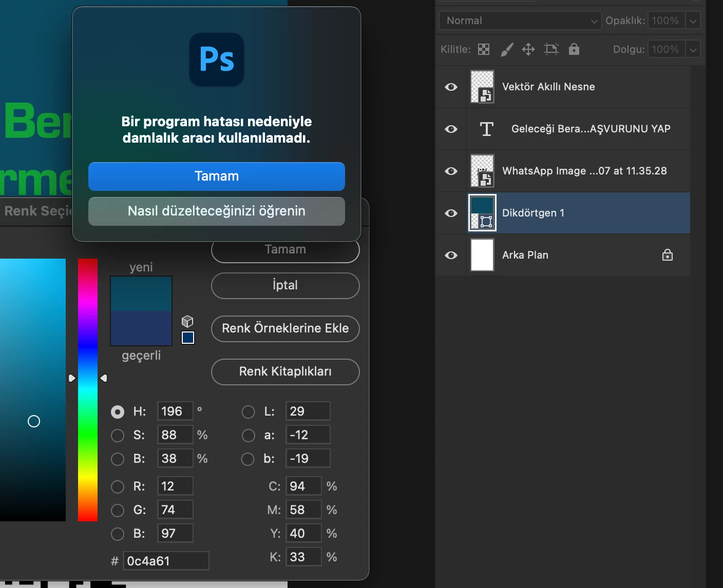
Task: Hide the Vektör Akıllı Nesne layer
Action: pos(451,87)
